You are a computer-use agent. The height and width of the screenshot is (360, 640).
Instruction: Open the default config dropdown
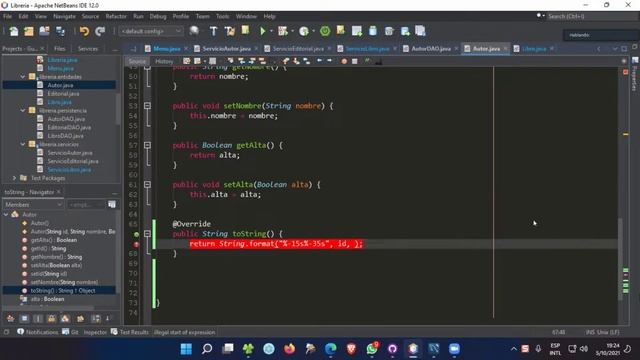coord(151,31)
